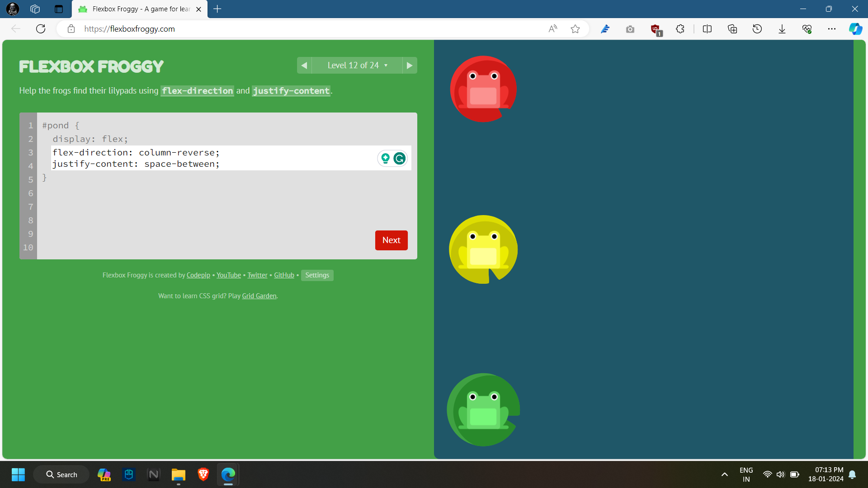868x488 pixels.
Task: Open the Grid Garden link
Action: [x=259, y=296]
